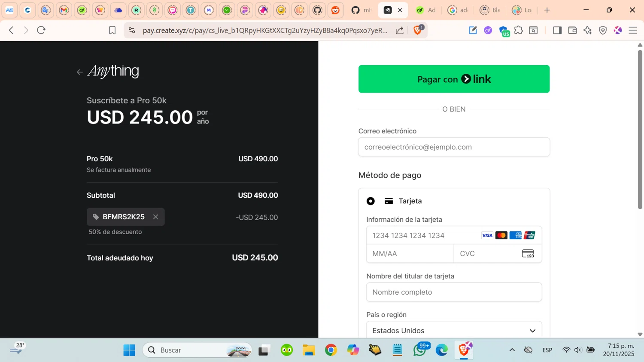The height and width of the screenshot is (362, 644).
Task: Open site settings icon in address bar
Action: 132,30
